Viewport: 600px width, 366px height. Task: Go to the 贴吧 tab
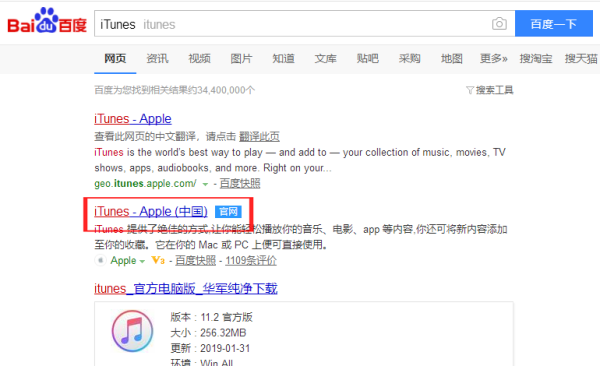(368, 59)
